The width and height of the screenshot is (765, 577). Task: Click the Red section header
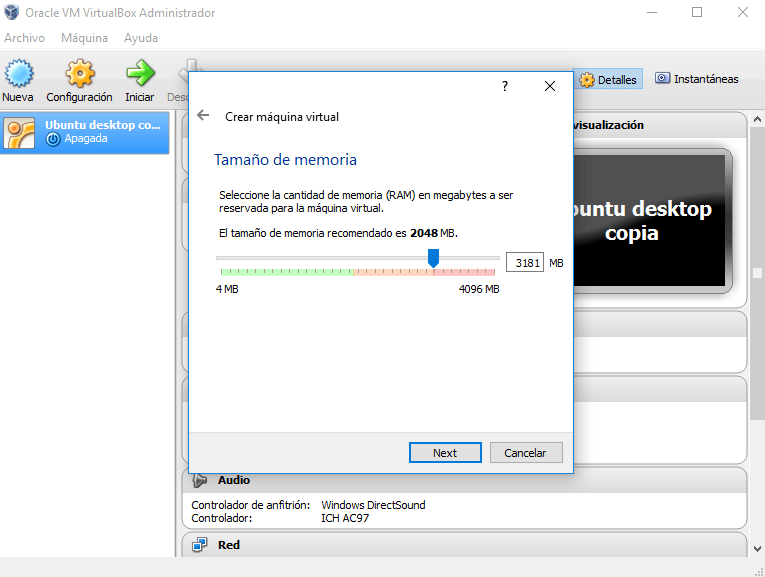tap(464, 545)
